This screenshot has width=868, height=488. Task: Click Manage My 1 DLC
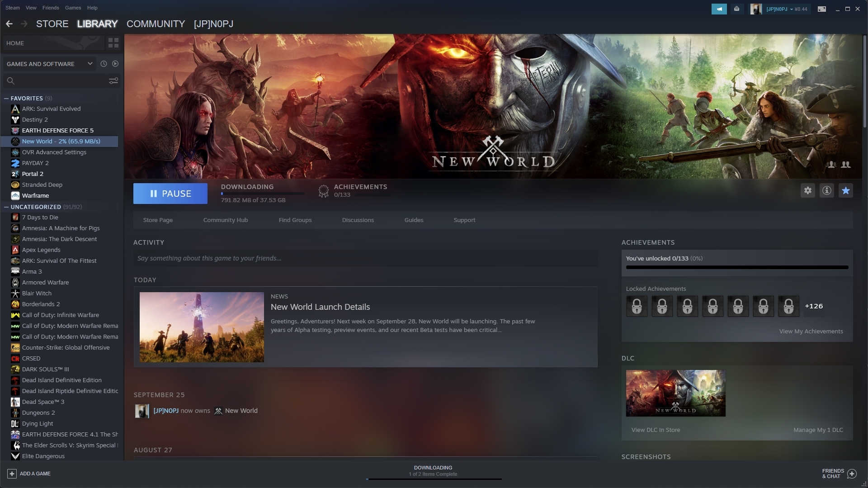(x=818, y=430)
